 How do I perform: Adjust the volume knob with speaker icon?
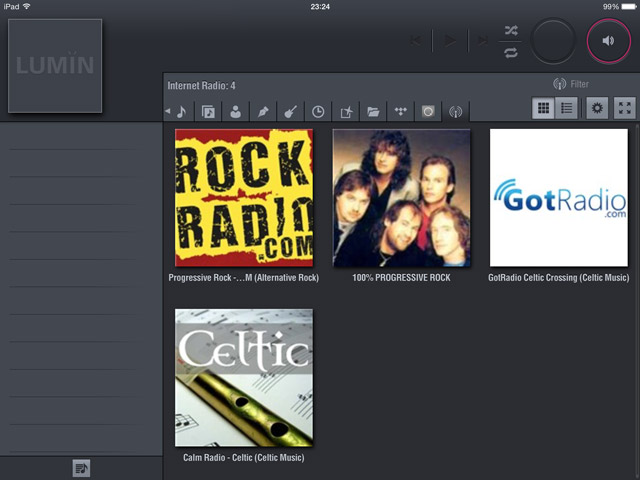click(608, 41)
